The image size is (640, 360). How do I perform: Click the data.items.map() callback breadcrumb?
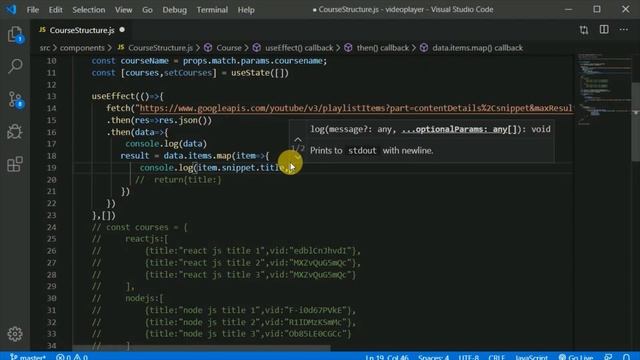(x=478, y=48)
